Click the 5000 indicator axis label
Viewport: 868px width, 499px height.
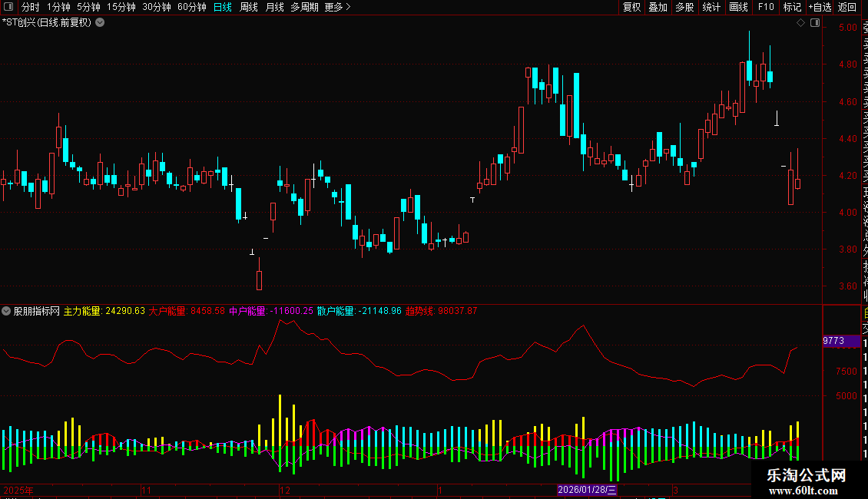click(x=846, y=396)
